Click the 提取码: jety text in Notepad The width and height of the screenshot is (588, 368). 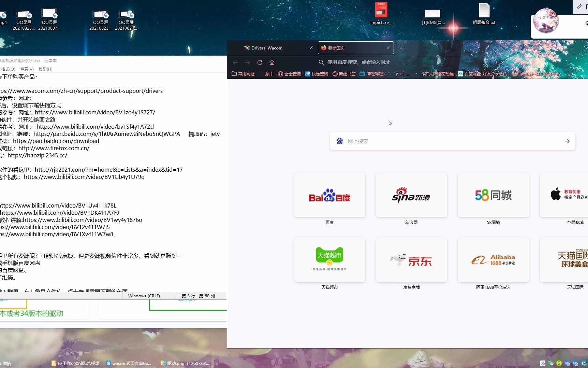point(204,134)
